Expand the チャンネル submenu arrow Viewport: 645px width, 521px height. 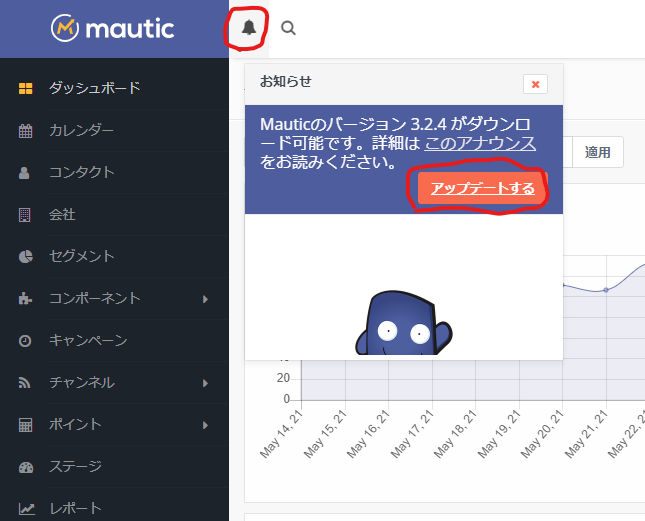pyautogui.click(x=204, y=383)
